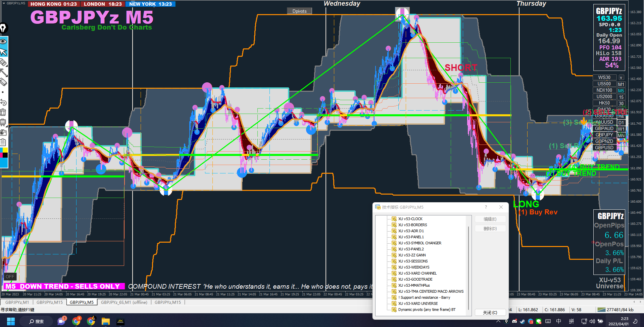Pick the black color swatch
The image size is (644, 327).
[5, 155]
